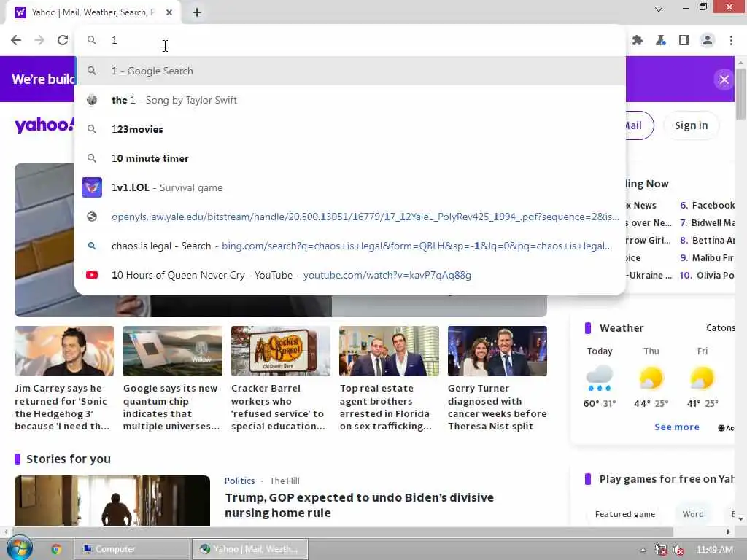
Task: Open the Gerry Turner story thumbnail
Action: [498, 351]
